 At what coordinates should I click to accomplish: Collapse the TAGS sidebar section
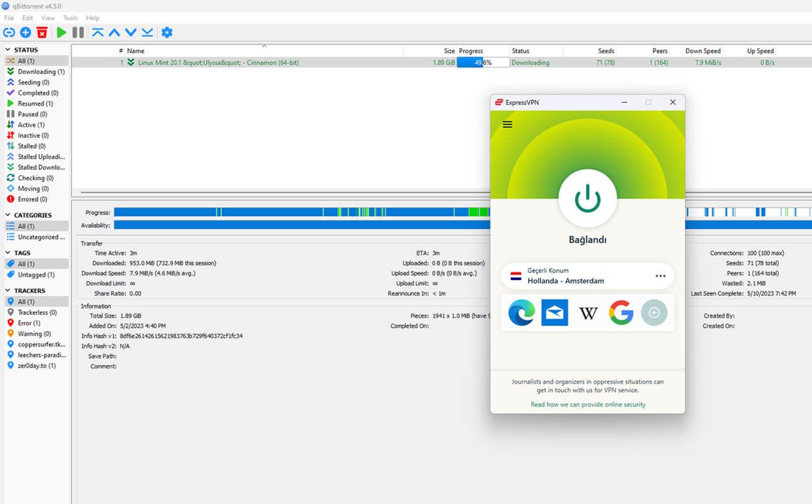coord(8,254)
